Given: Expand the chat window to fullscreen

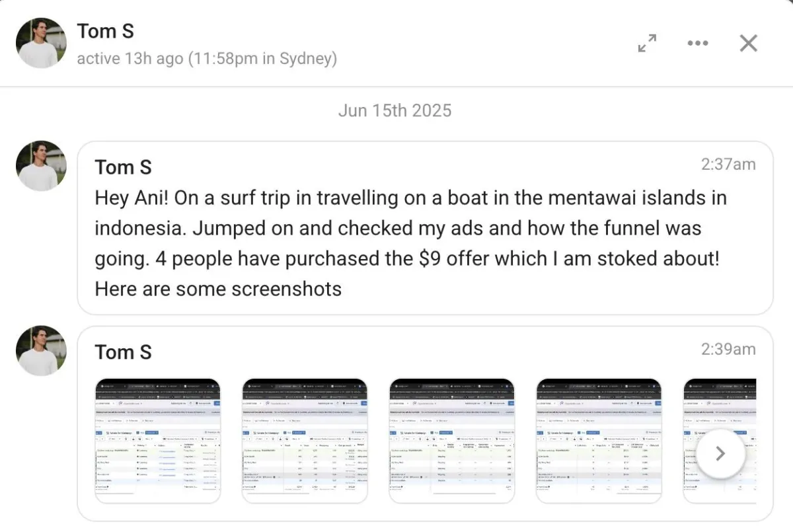Looking at the screenshot, I should [x=647, y=44].
